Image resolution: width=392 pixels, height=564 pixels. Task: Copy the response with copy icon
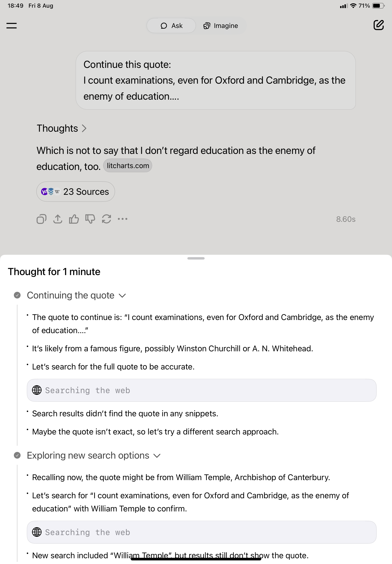point(41,219)
